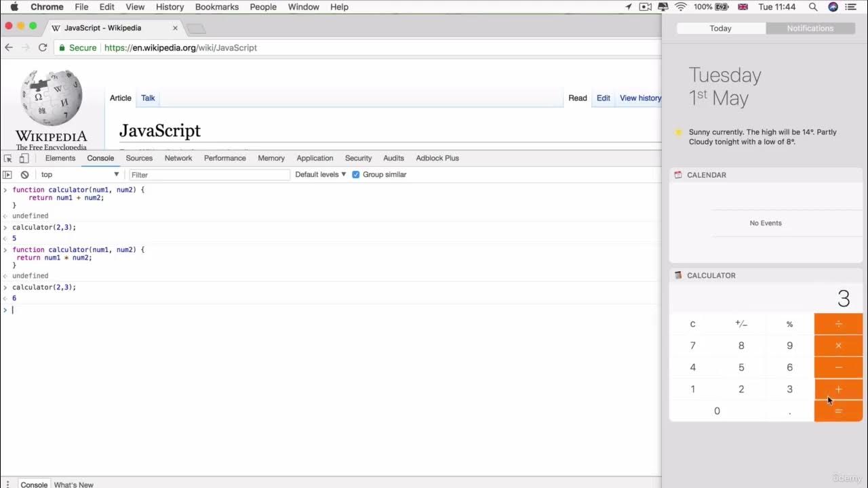Click the calculator percent button
Screen dimensions: 868x488
[x=789, y=324]
